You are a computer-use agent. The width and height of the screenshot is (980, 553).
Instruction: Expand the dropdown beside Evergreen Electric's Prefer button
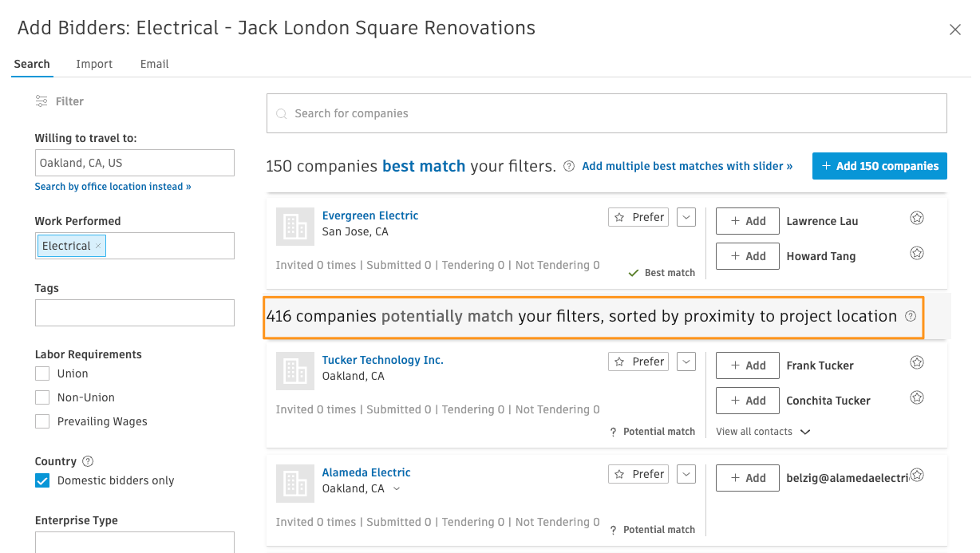pyautogui.click(x=686, y=216)
